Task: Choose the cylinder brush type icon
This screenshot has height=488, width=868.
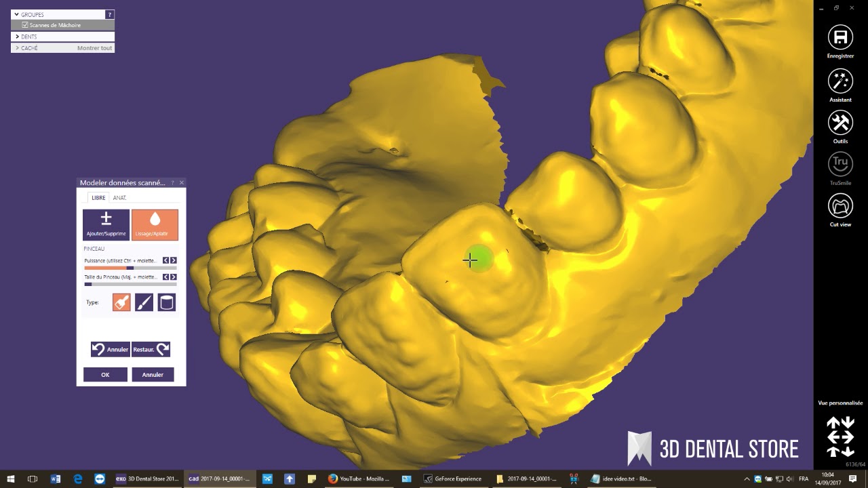Action: pyautogui.click(x=166, y=302)
